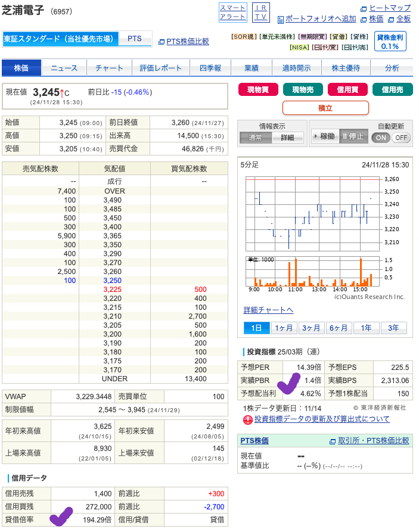Open the IR TV icon

[261, 13]
